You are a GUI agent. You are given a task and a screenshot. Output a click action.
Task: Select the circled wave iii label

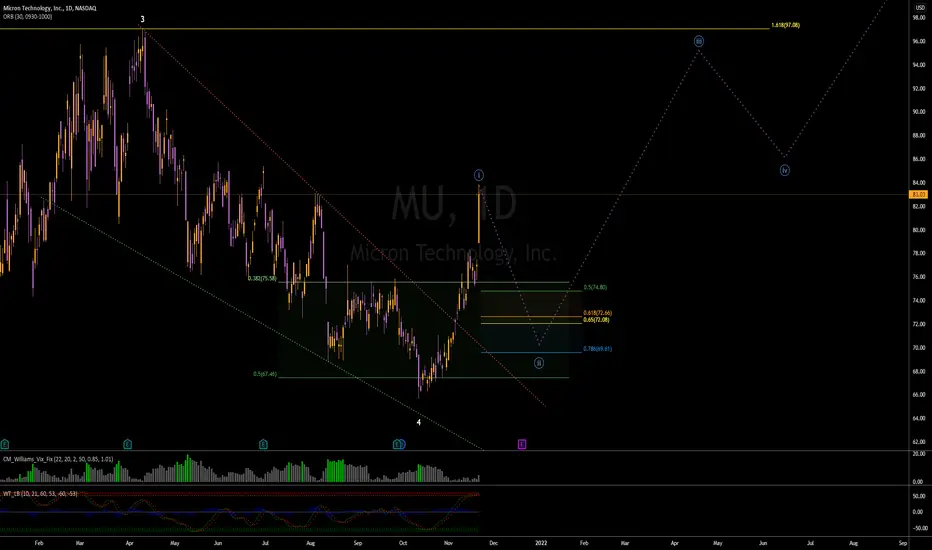(699, 41)
